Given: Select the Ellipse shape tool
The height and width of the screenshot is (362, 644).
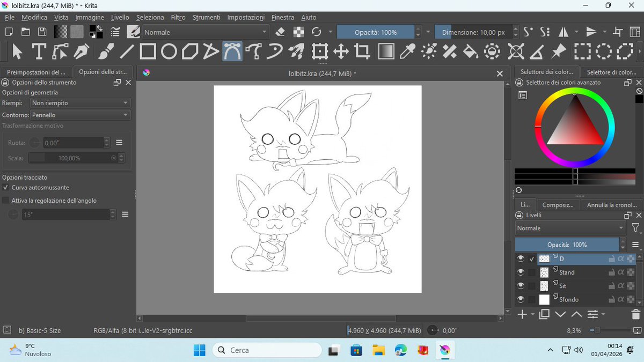Looking at the screenshot, I should click(x=169, y=51).
